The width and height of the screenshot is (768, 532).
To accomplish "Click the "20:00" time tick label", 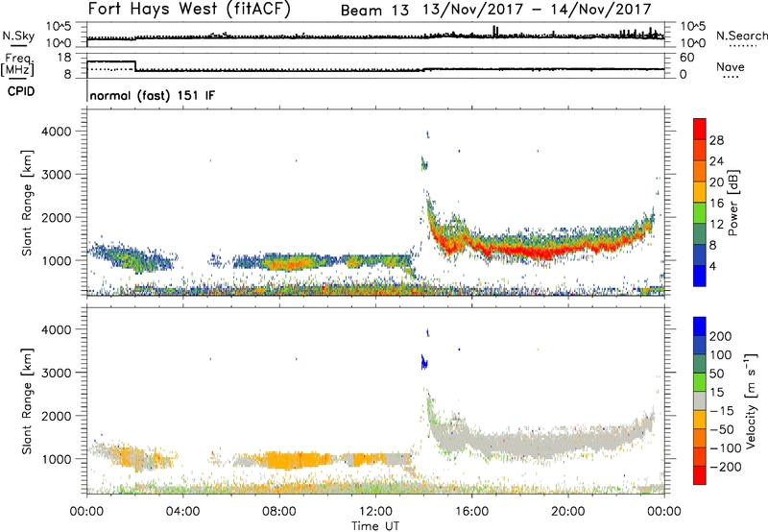I will pos(568,511).
